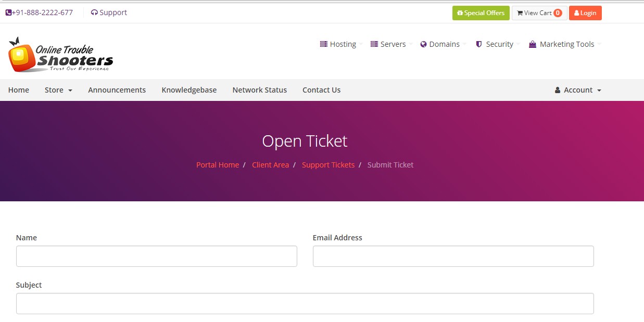Click the phone icon beside the contact number
Viewport: 644px width, 322px height.
[7, 12]
